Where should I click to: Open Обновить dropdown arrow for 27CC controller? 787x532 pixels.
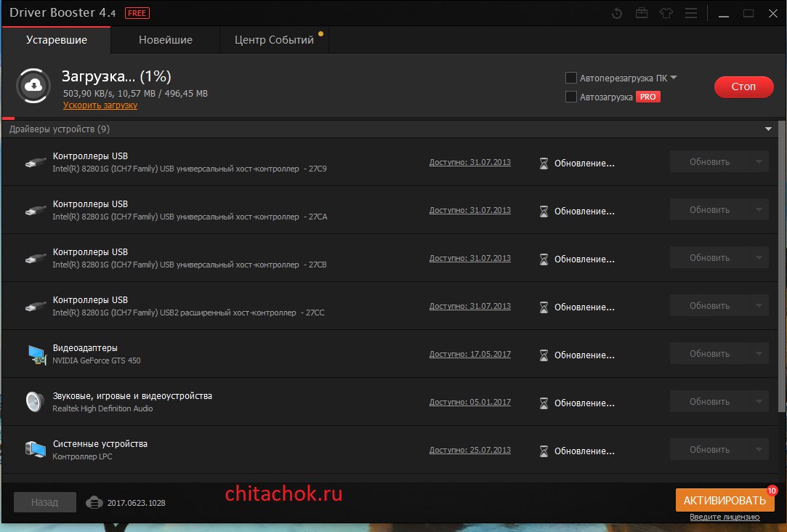[x=759, y=306]
